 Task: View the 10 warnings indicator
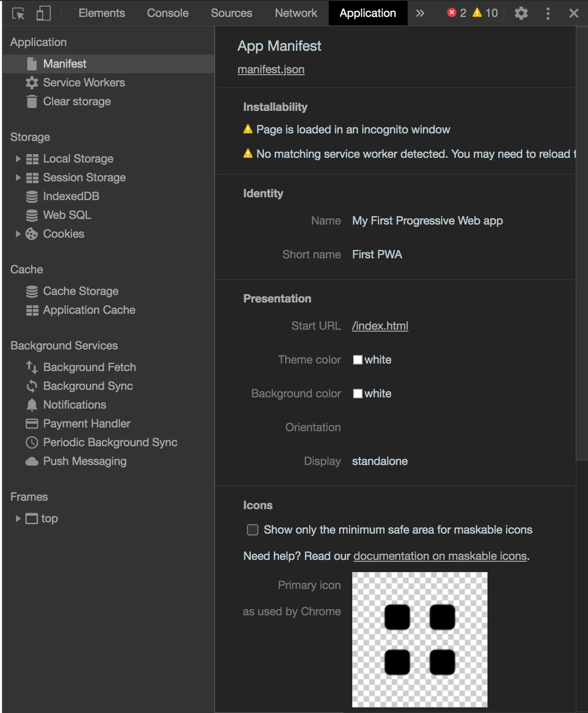click(x=485, y=13)
